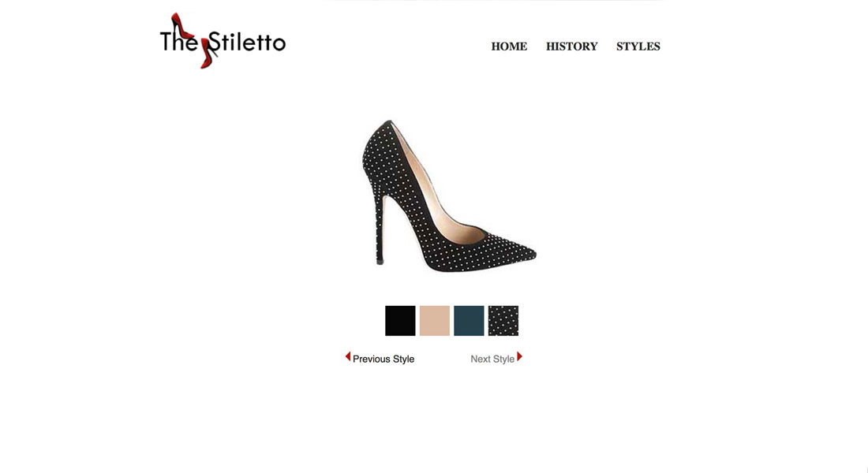
Task: Select the dark teal color swatch
Action: (x=469, y=321)
